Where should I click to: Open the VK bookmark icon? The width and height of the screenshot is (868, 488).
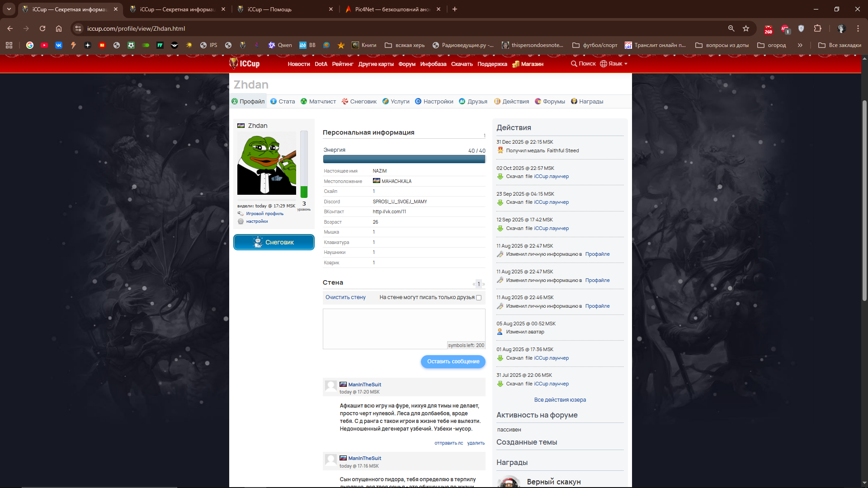[59, 45]
